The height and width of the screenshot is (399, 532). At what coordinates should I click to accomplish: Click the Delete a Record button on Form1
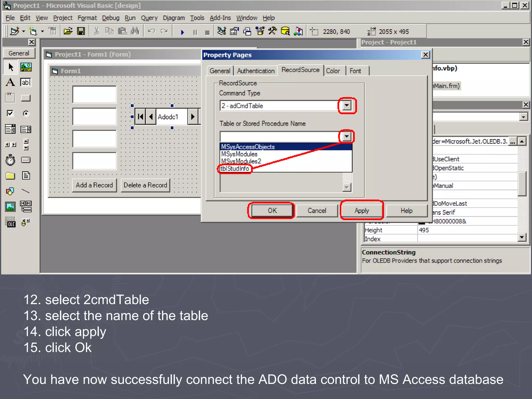coord(145,185)
